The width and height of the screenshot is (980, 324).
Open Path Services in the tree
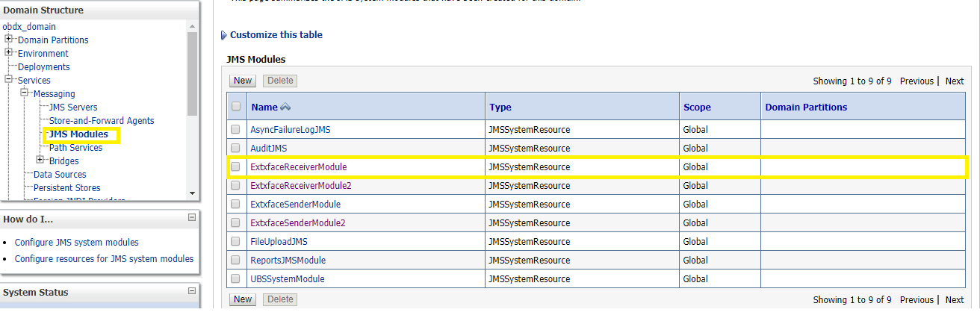point(75,148)
